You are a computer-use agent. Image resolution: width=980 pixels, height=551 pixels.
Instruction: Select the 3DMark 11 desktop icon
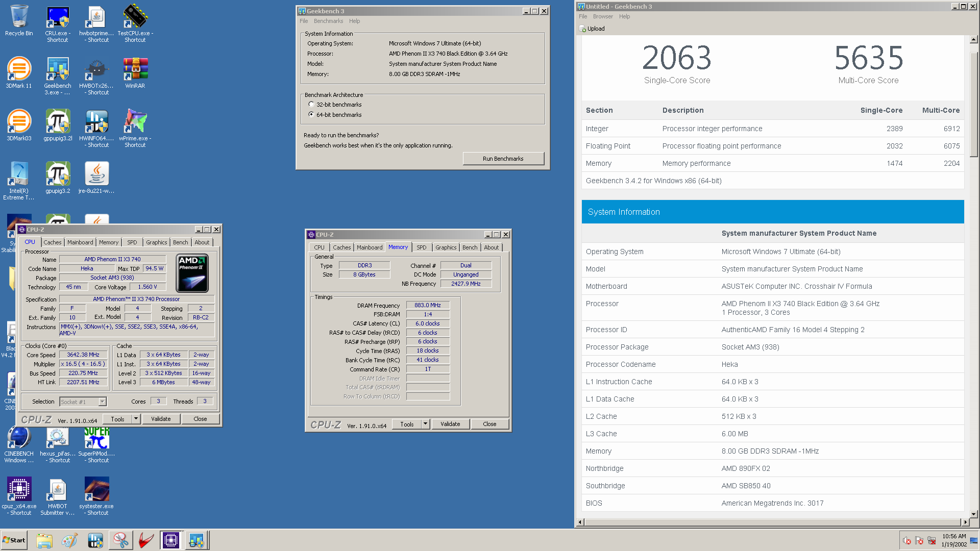[19, 73]
